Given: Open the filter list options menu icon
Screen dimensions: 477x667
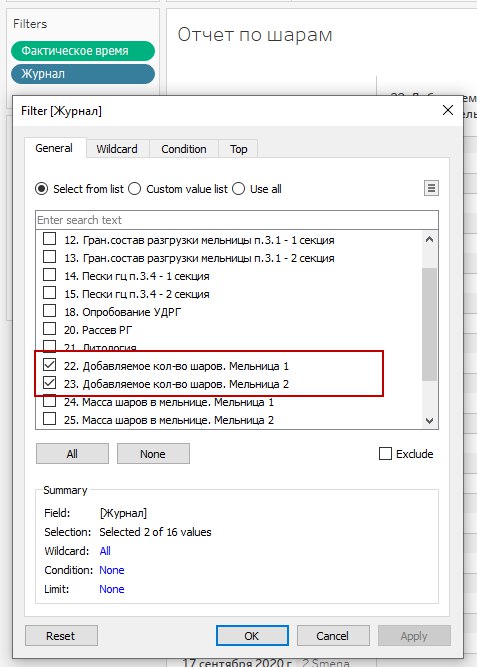Looking at the screenshot, I should click(431, 188).
